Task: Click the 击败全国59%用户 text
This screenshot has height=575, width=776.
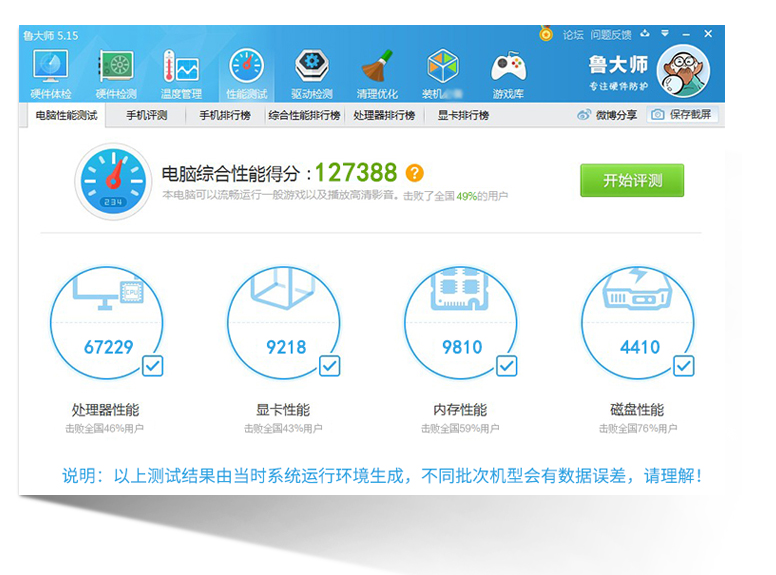Action: pyautogui.click(x=460, y=429)
